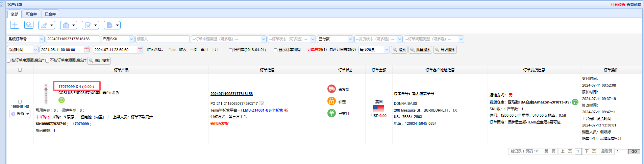The image size is (644, 164).
Task: Click the plus icon to add an order
Action: [15, 25]
